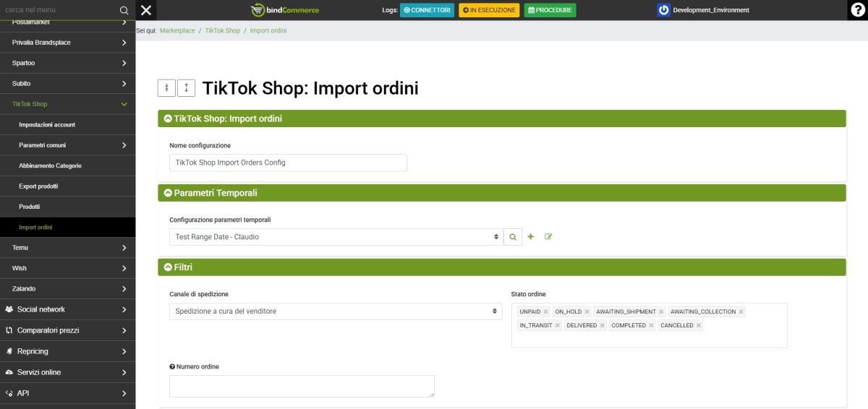Expand the Subito menu item

[x=67, y=84]
